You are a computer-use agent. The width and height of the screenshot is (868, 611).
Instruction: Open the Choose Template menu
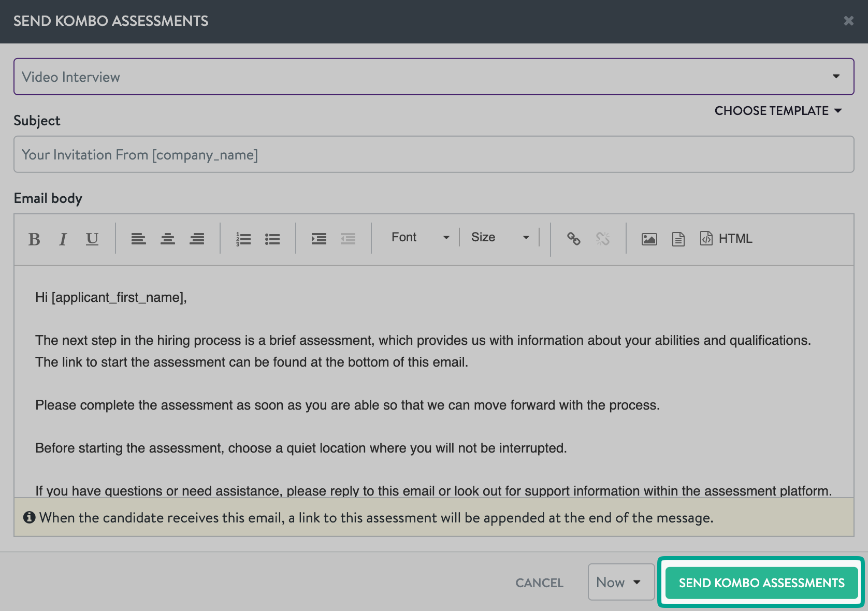(778, 111)
